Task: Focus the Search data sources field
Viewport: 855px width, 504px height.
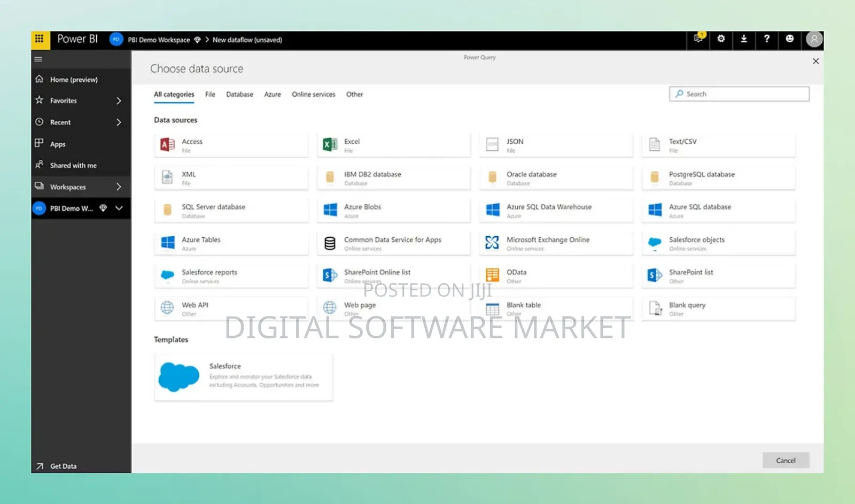Action: [739, 94]
